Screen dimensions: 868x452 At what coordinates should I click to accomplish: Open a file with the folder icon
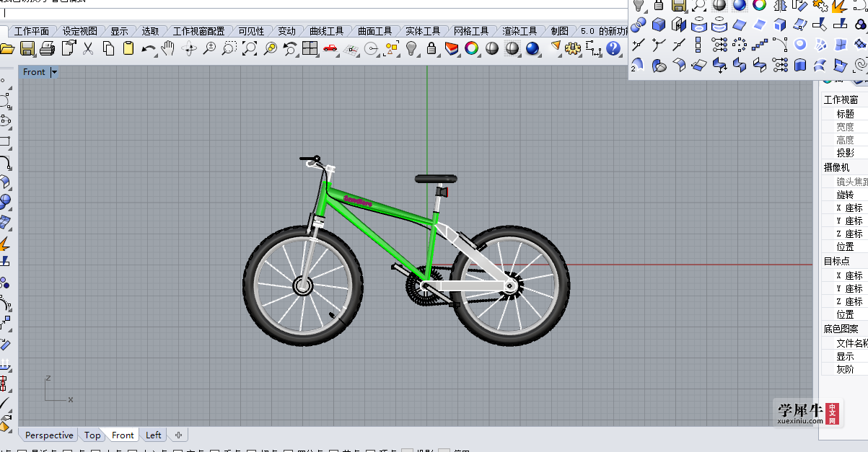[7, 49]
